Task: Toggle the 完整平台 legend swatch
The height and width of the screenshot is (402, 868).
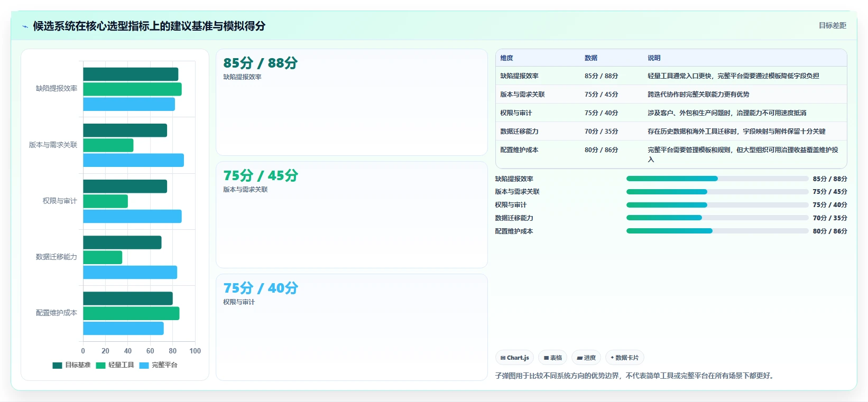Action: coord(144,365)
